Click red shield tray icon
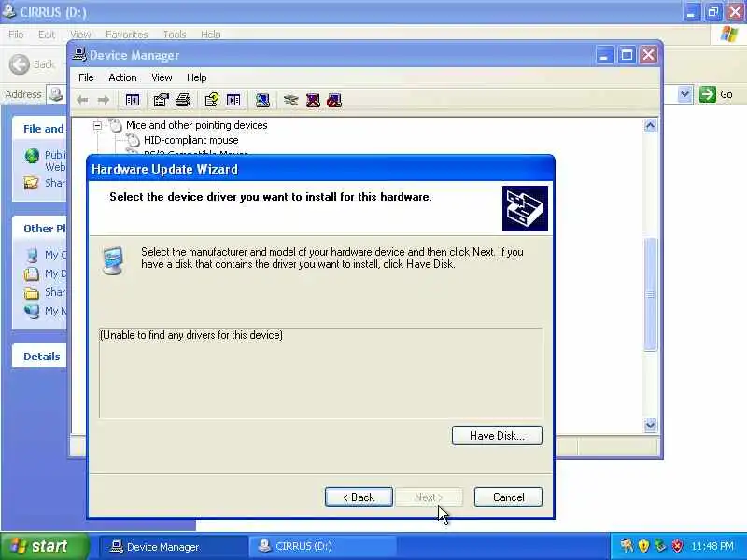Screen dimensions: 747x560 (x=677, y=545)
